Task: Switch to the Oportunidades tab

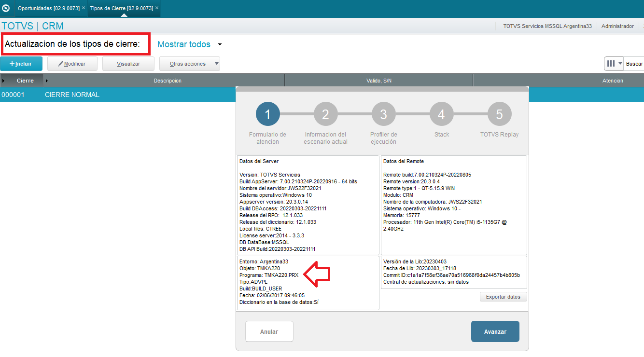Action: tap(48, 8)
